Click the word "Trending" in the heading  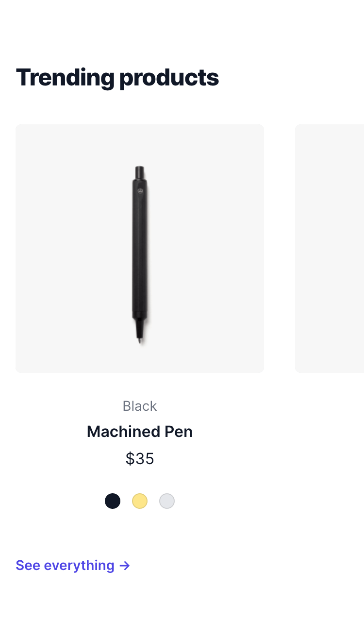click(x=65, y=78)
